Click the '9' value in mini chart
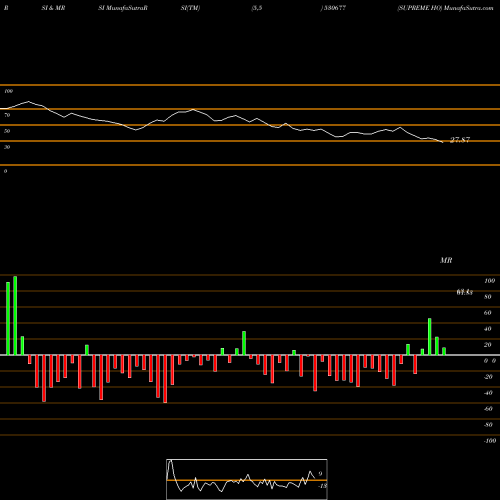This screenshot has width=500, height=500. 320,474
